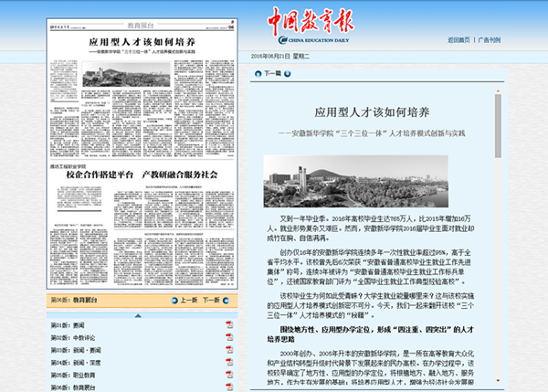Click the arrow icon after 下一篇
548x392 pixels.
pyautogui.click(x=287, y=72)
